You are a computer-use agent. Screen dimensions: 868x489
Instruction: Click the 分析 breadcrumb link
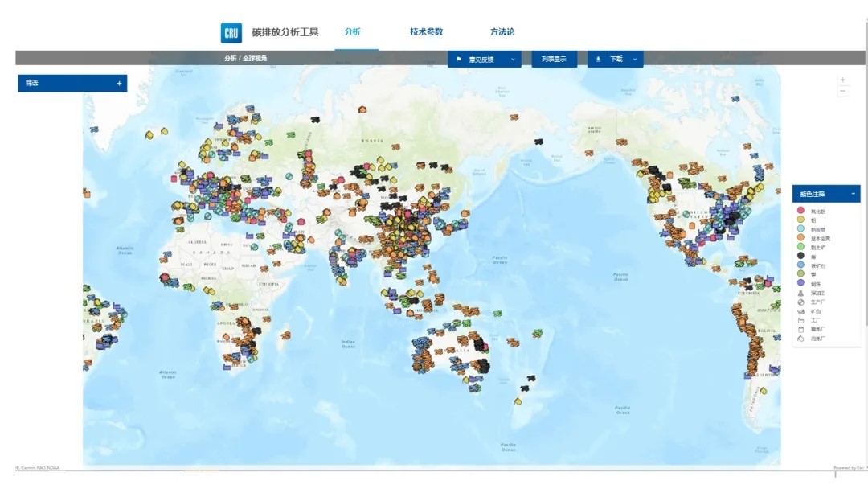click(x=230, y=59)
